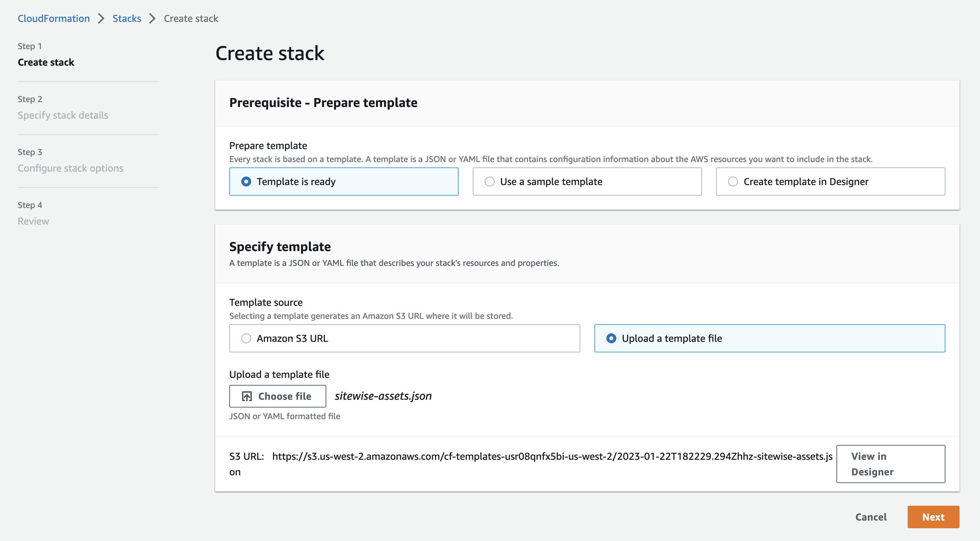Select the Template is ready radio
Screen dimensions: 980x541
[x=246, y=182]
